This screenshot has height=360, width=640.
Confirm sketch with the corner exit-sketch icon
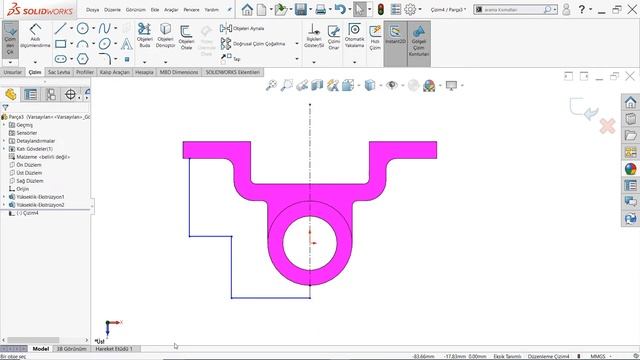[584, 109]
